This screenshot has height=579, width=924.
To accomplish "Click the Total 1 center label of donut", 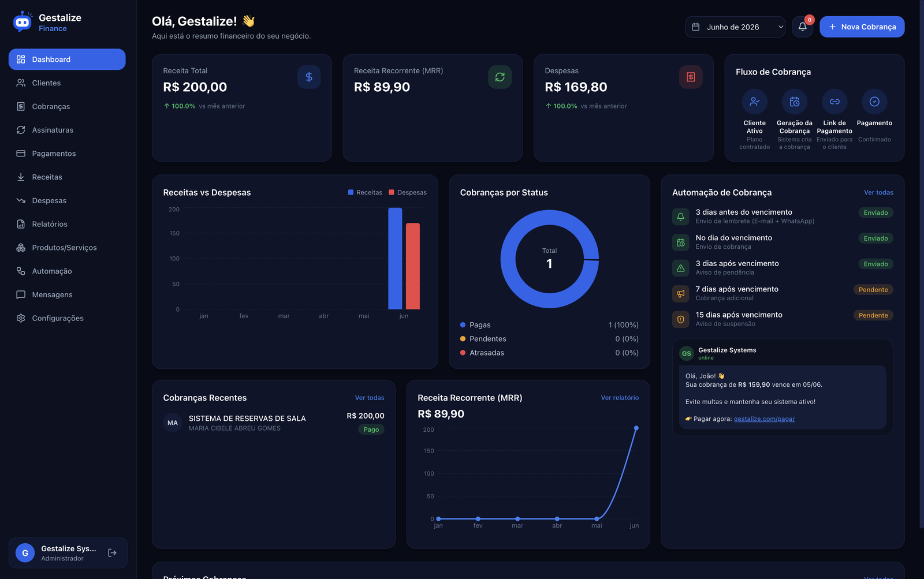I will (550, 259).
